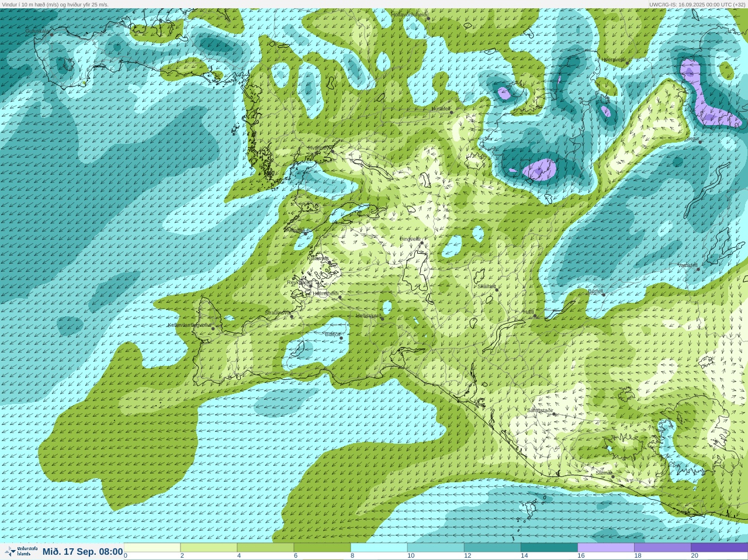This screenshot has width=748, height=560.
Task: Select the 18–20 m/s medium purple legend swatch
Action: (x=662, y=548)
